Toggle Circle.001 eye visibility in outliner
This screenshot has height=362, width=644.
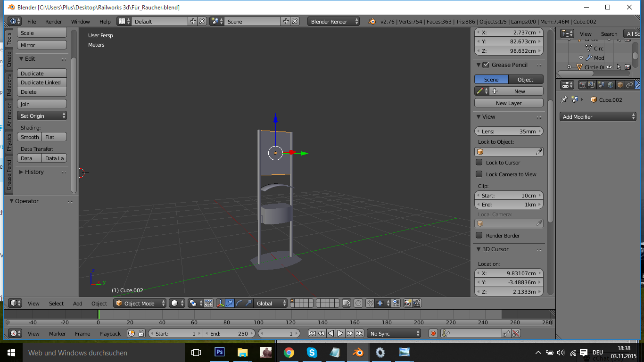[609, 67]
